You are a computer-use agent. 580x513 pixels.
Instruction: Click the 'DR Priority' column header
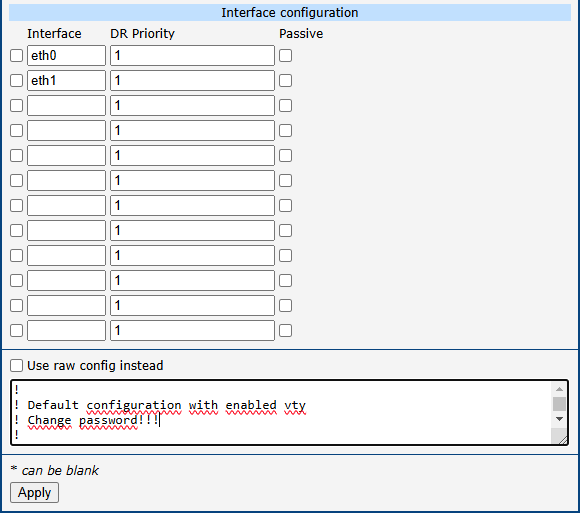pos(142,34)
